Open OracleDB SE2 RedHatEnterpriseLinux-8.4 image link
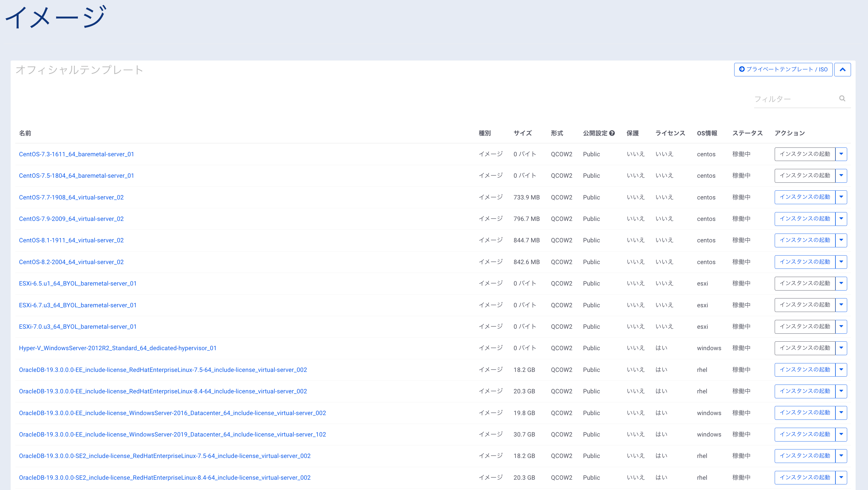The width and height of the screenshot is (868, 490). [164, 478]
